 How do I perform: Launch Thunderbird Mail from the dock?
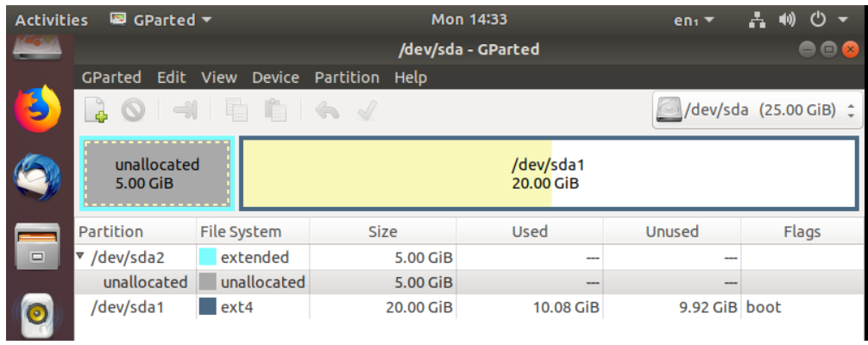pos(37,177)
